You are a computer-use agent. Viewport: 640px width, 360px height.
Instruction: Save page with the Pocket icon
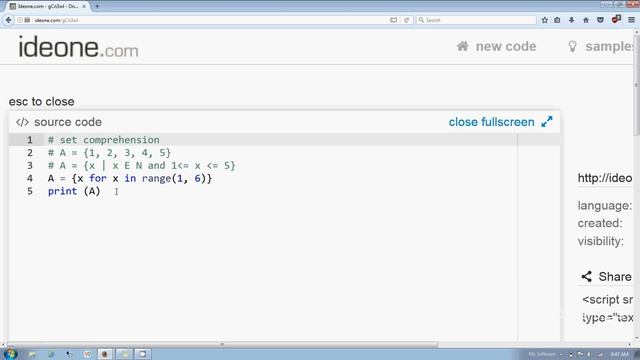(x=600, y=20)
